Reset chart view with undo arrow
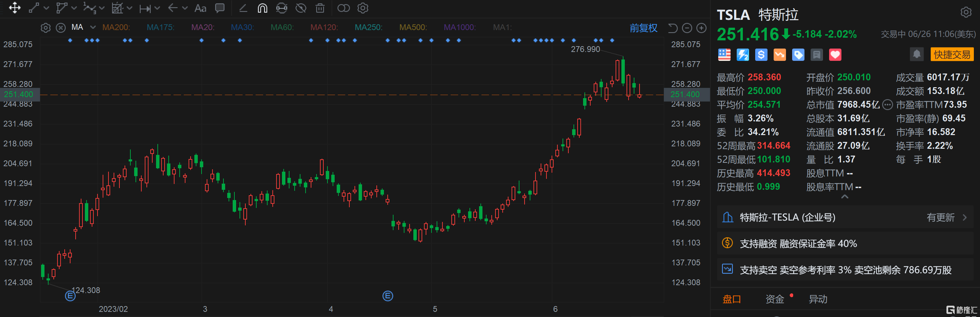 tap(673, 28)
